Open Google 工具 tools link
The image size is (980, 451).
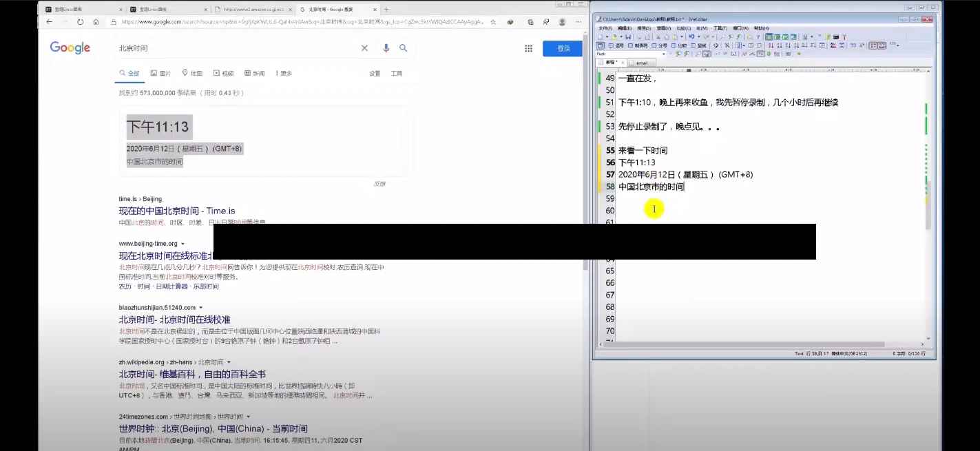(x=397, y=73)
